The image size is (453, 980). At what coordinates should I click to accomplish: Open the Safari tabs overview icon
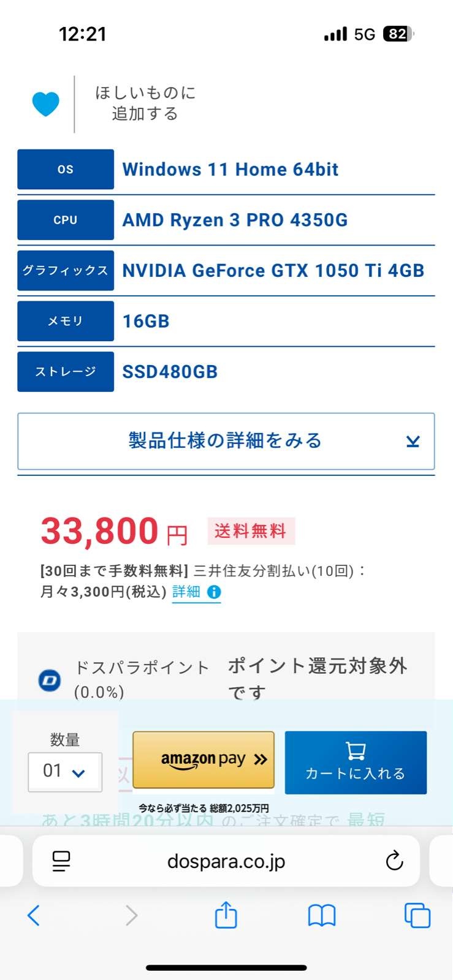(x=417, y=916)
